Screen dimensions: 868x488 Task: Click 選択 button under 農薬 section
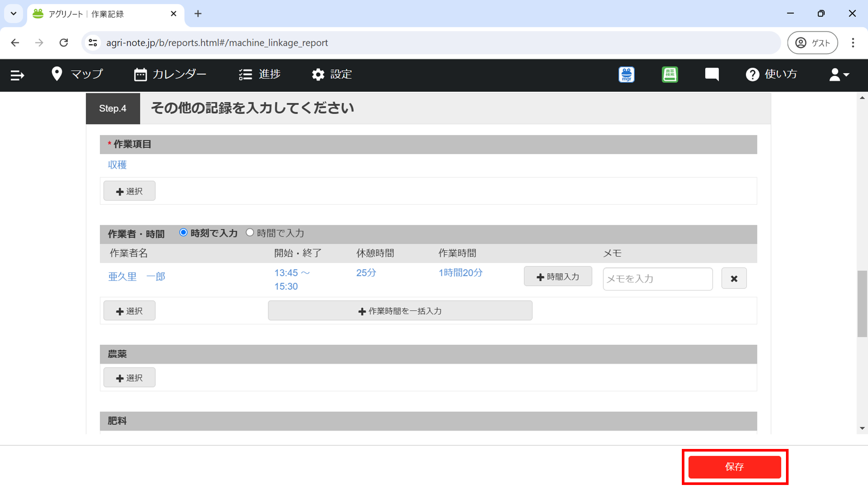pyautogui.click(x=129, y=378)
